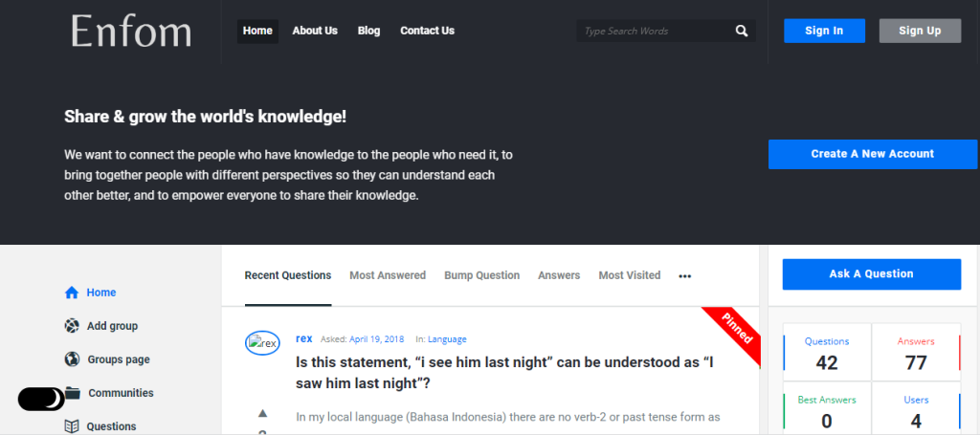Screen dimensions: 980x435
Task: Expand more tabs with the three dots
Action: pos(685,276)
